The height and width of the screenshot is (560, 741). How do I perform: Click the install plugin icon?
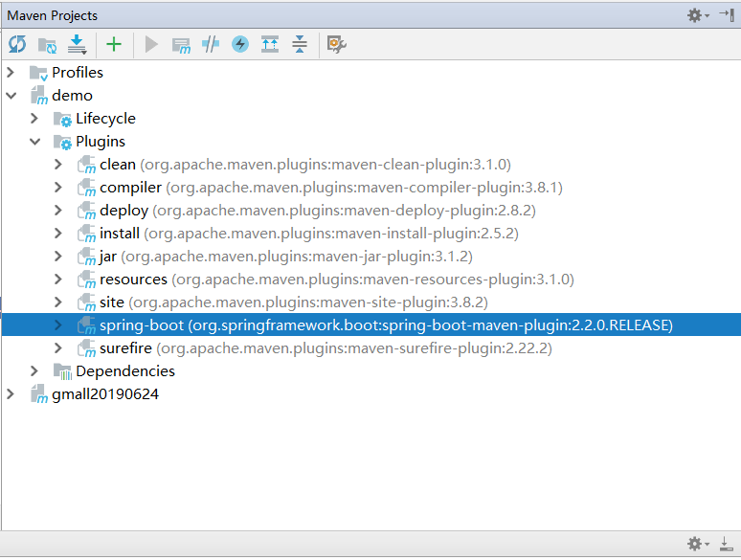pos(87,234)
